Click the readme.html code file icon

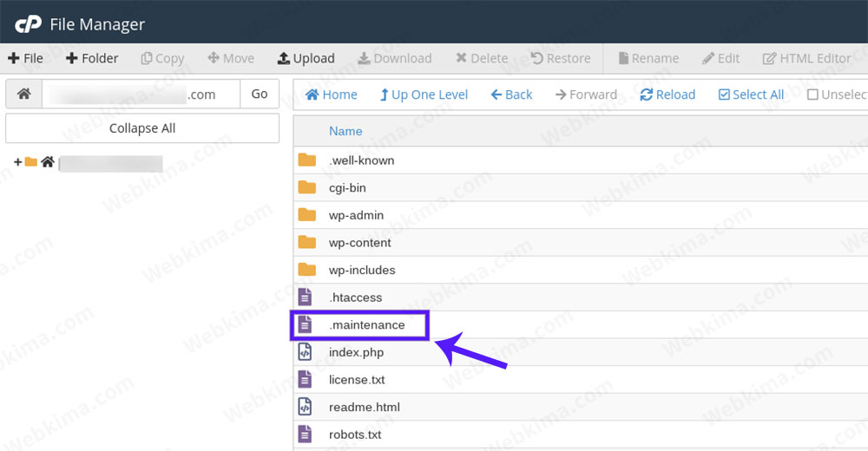(x=305, y=407)
